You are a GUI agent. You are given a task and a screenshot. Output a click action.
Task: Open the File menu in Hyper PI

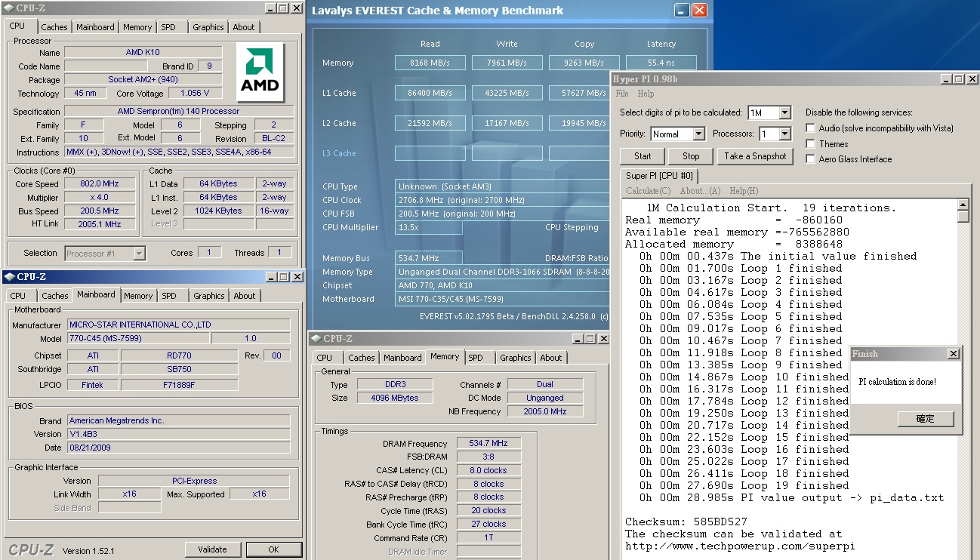pyautogui.click(x=622, y=94)
